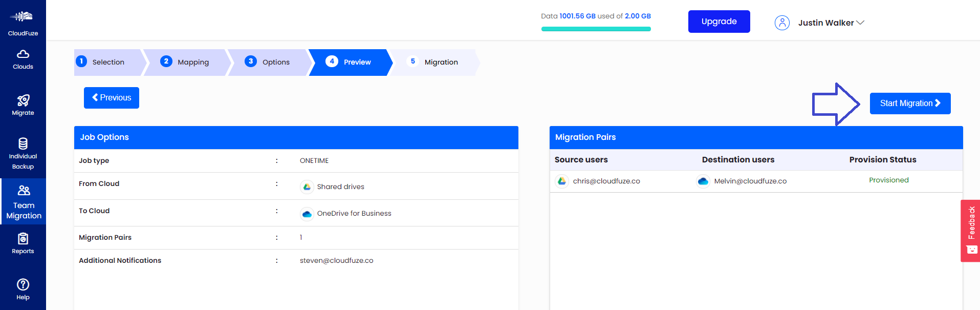Viewport: 980px width, 310px height.
Task: Click the Start Migration button
Action: pyautogui.click(x=910, y=104)
